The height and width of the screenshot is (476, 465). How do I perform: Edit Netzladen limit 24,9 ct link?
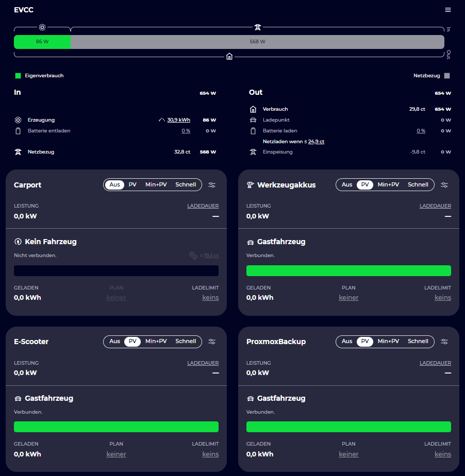(316, 142)
